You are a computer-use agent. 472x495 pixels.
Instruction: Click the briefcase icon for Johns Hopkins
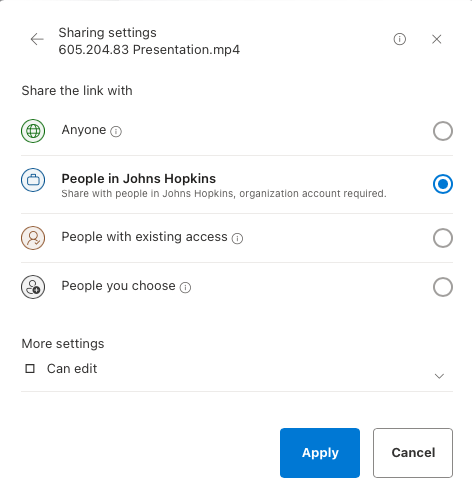(x=33, y=180)
